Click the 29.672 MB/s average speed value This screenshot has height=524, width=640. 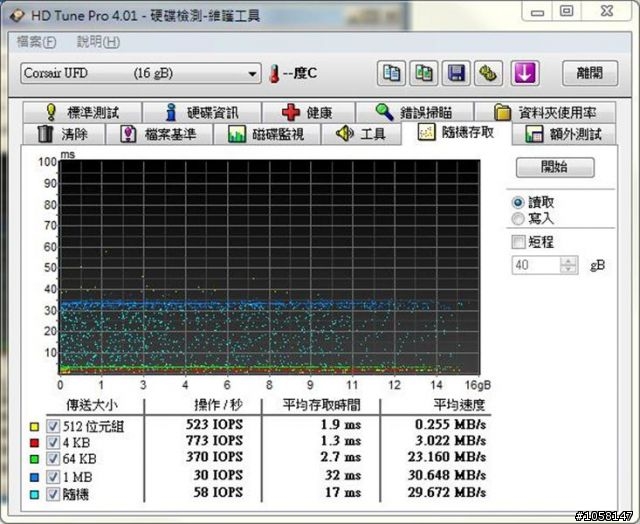point(447,492)
